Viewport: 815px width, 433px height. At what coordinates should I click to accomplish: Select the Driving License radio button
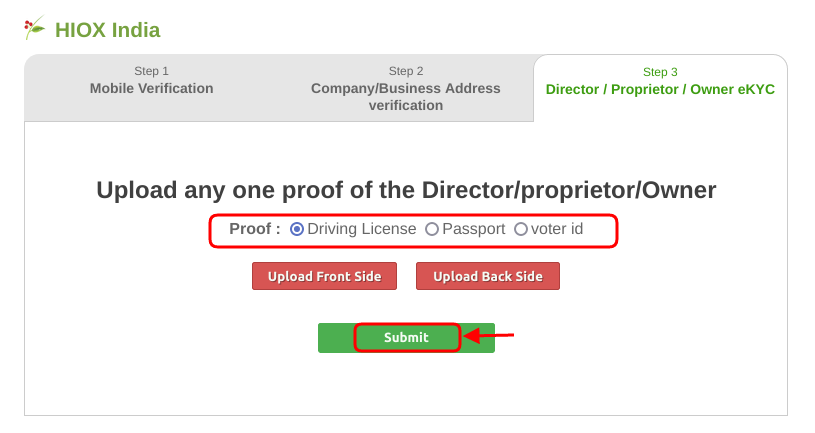pyautogui.click(x=297, y=229)
